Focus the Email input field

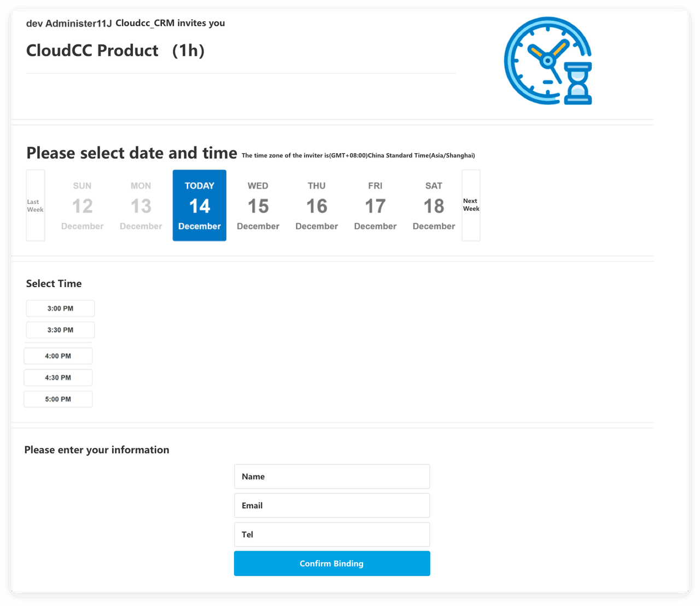click(x=332, y=506)
